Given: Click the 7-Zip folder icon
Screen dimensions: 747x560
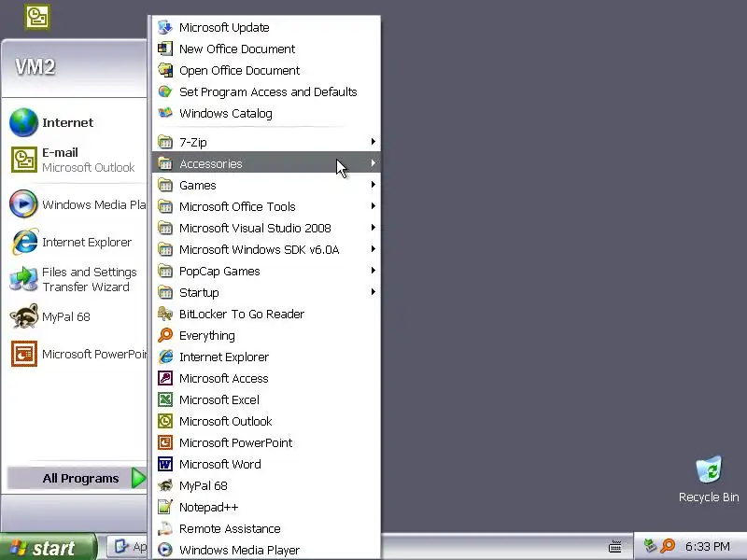Looking at the screenshot, I should (165, 142).
